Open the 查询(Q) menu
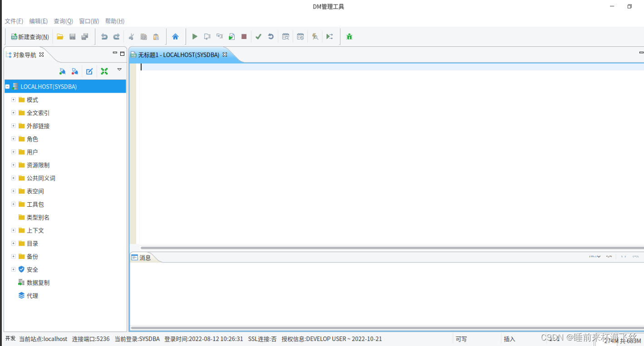Screen dimensions: 644x346 click(x=64, y=21)
